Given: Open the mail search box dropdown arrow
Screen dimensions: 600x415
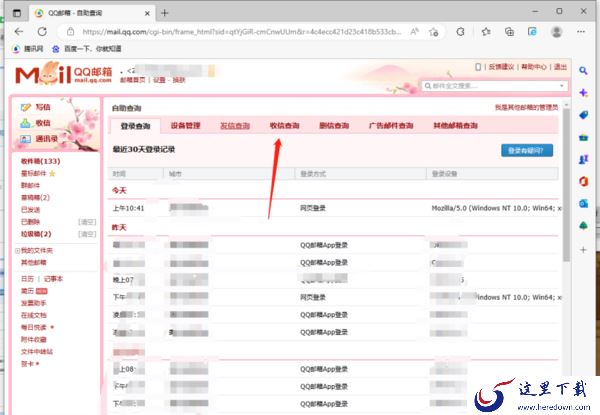Looking at the screenshot, I should coord(561,86).
